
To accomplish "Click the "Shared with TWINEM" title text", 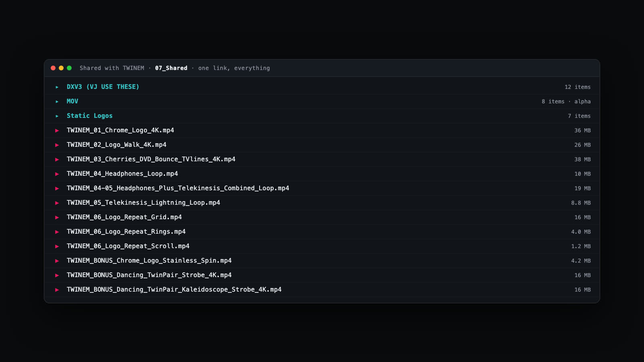I will 112,68.
